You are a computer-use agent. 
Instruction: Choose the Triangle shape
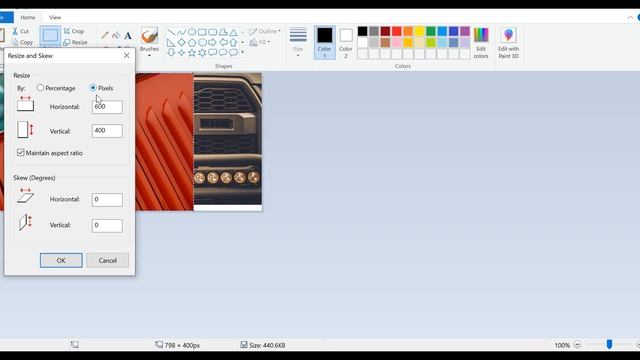[233, 32]
